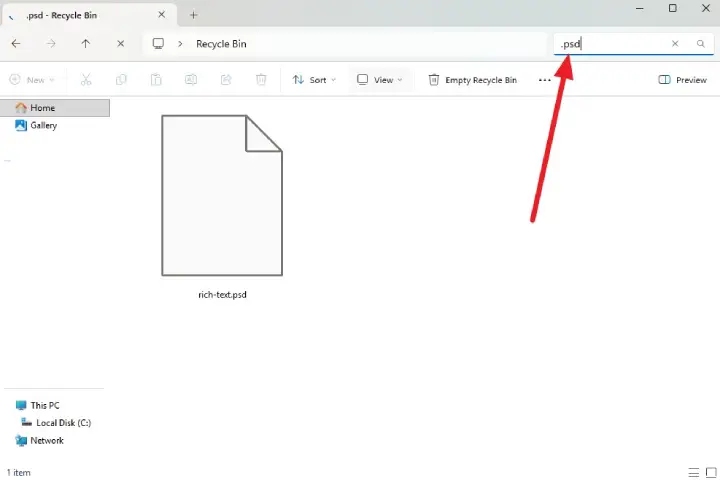Select This PC in the sidebar
The height and width of the screenshot is (480, 720).
pos(37,406)
